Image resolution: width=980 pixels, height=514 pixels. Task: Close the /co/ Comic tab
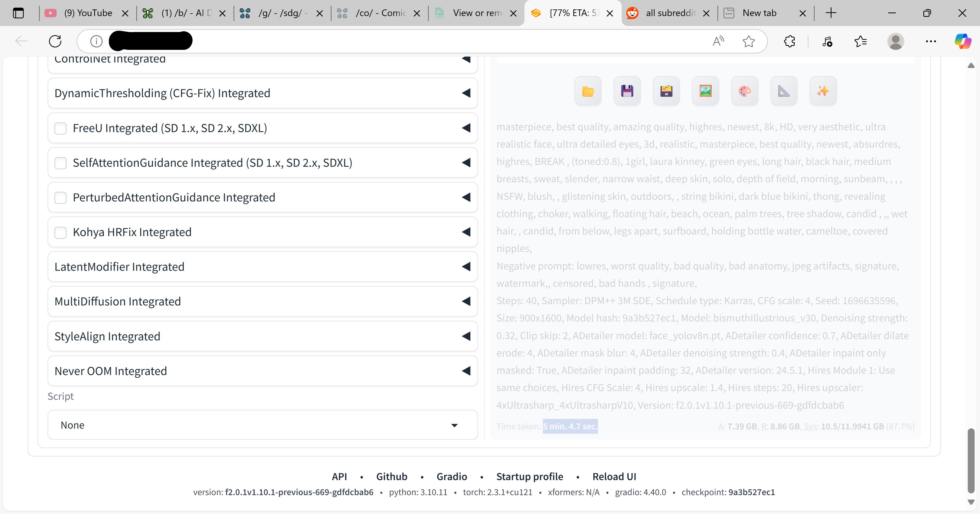pos(417,13)
